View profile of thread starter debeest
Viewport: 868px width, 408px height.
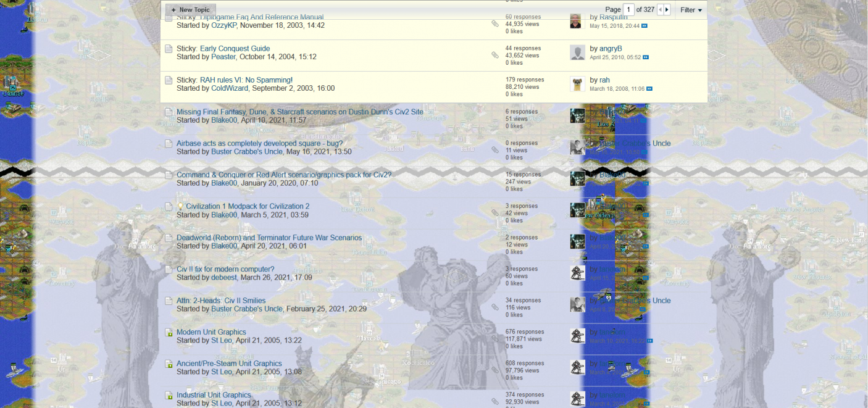[x=224, y=278]
